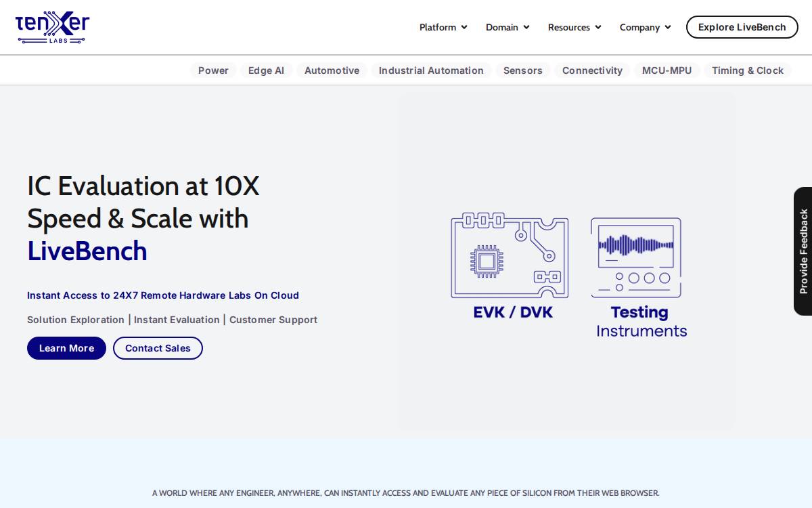Open the Automotive domain tab

pos(332,70)
